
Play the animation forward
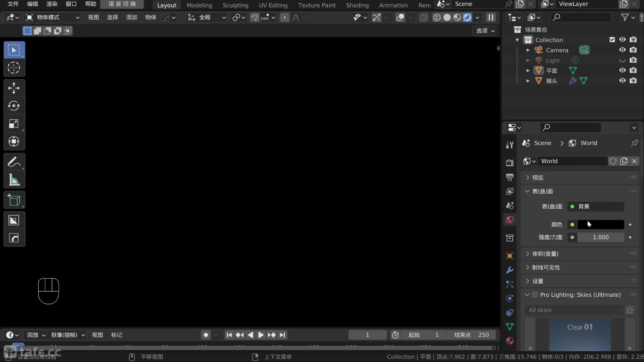pos(261,335)
